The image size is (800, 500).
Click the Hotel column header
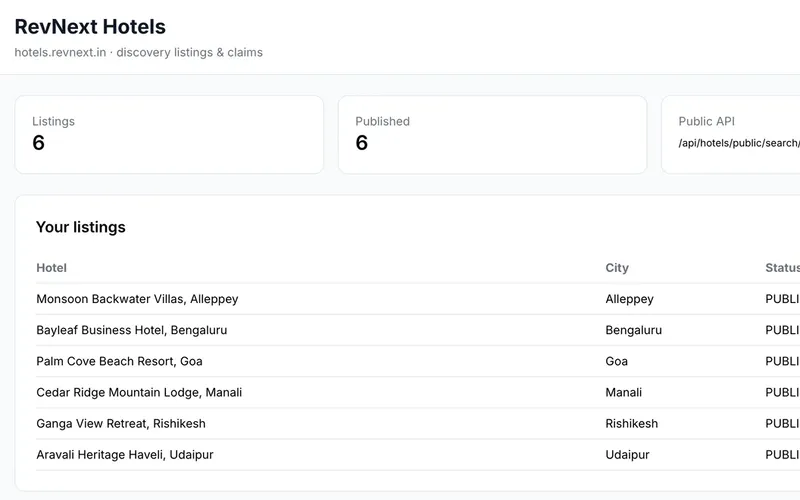tap(52, 268)
